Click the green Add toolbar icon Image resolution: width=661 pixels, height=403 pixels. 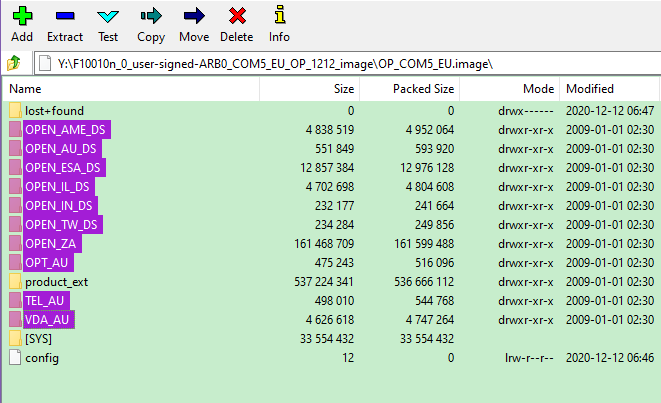tap(22, 16)
